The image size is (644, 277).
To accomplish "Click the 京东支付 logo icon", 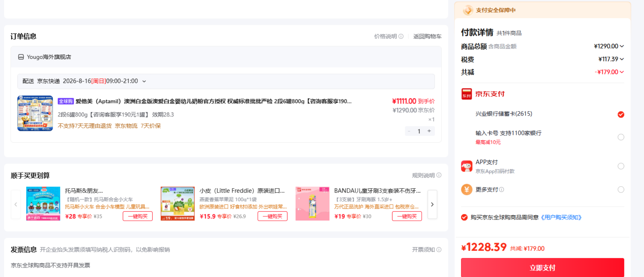I will [467, 94].
